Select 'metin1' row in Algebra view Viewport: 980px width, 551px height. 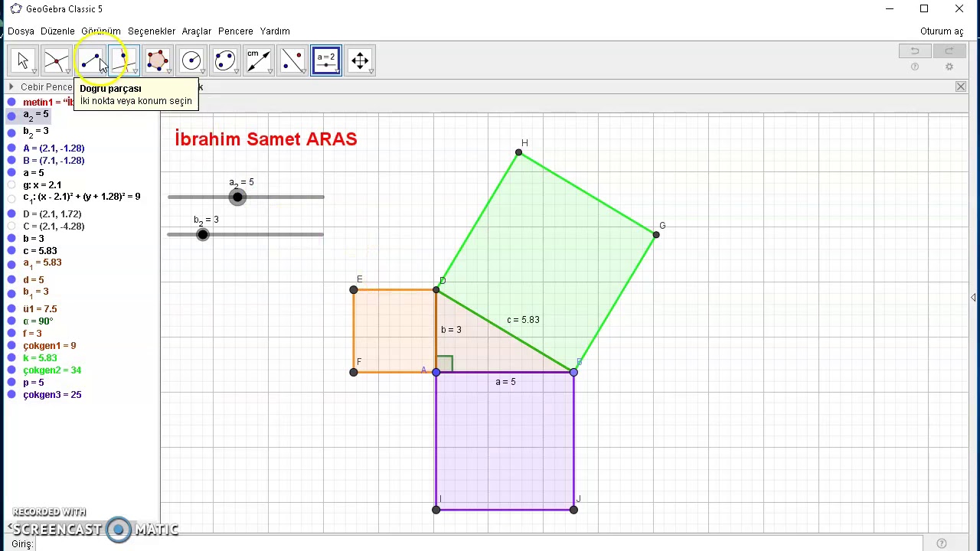tap(47, 103)
